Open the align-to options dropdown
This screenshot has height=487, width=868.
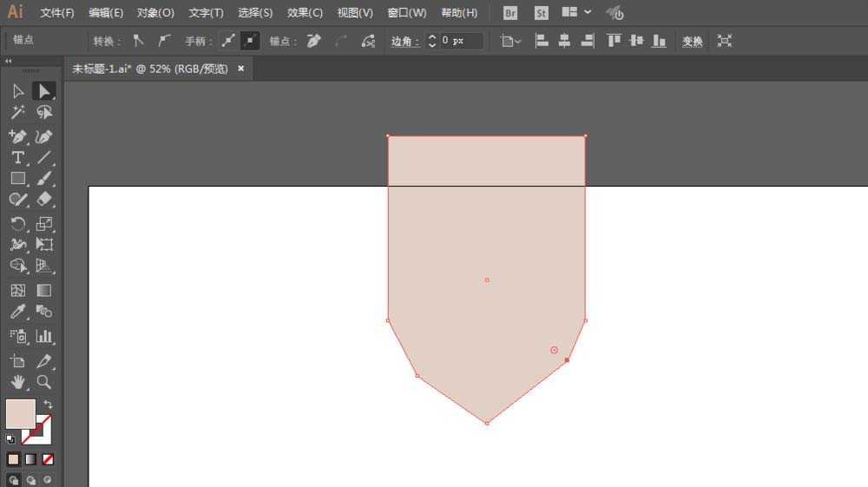tap(510, 41)
